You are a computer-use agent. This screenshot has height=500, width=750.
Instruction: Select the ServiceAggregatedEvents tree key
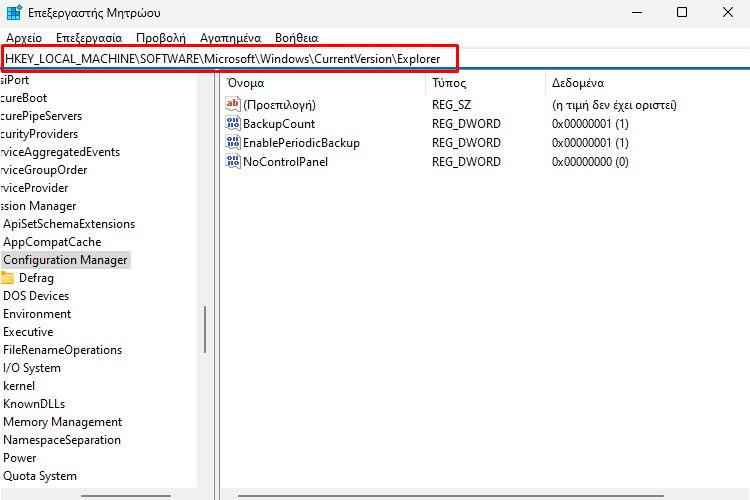pos(60,152)
